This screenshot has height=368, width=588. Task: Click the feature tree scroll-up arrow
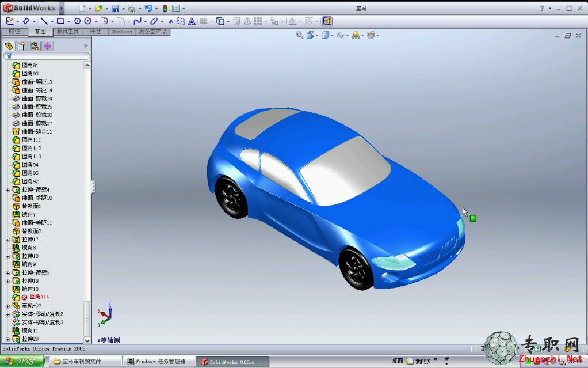pos(87,65)
